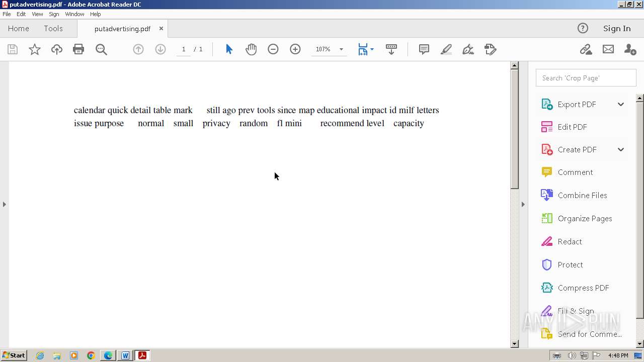Click the volume icon in system tray
Image resolution: width=644 pixels, height=362 pixels.
(x=572, y=355)
